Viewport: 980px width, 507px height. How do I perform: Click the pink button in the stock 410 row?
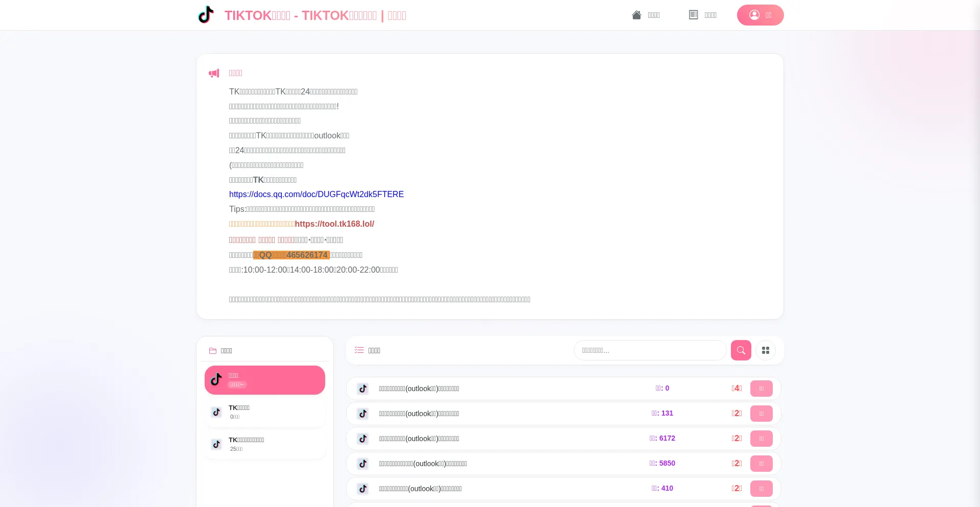[762, 489]
